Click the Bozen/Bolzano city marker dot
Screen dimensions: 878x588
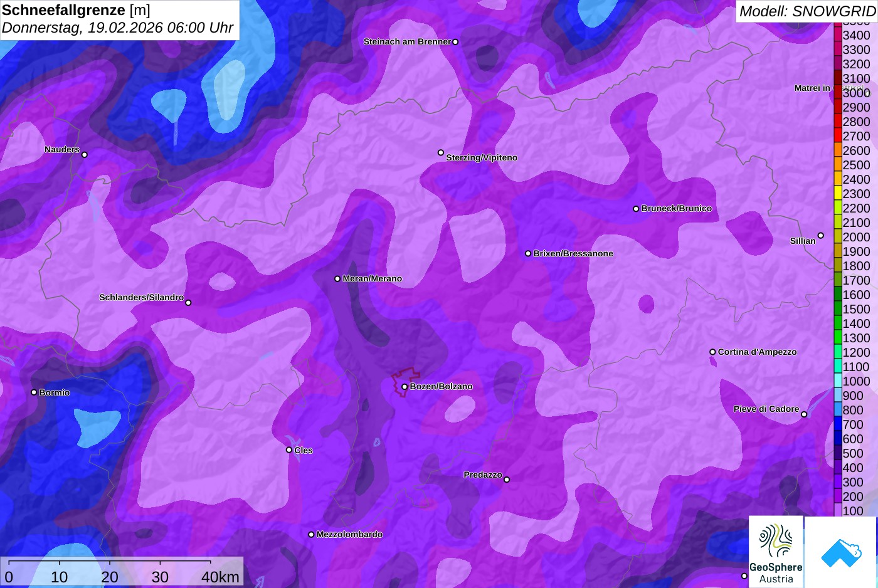point(405,387)
